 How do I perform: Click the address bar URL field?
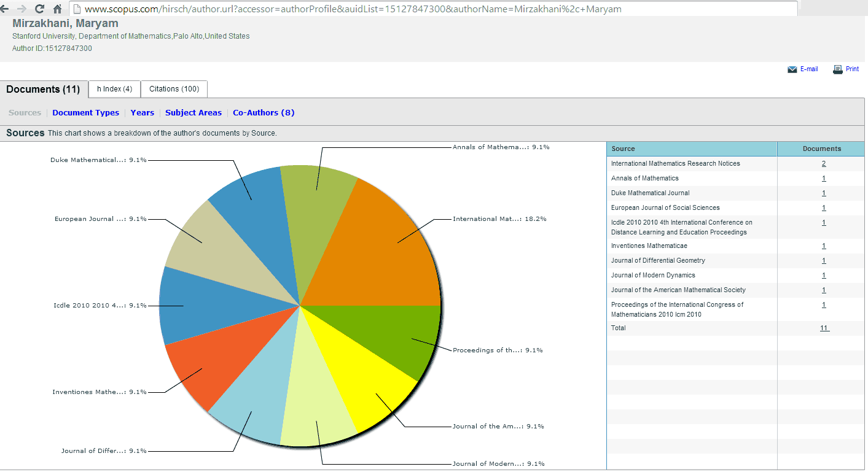point(430,9)
